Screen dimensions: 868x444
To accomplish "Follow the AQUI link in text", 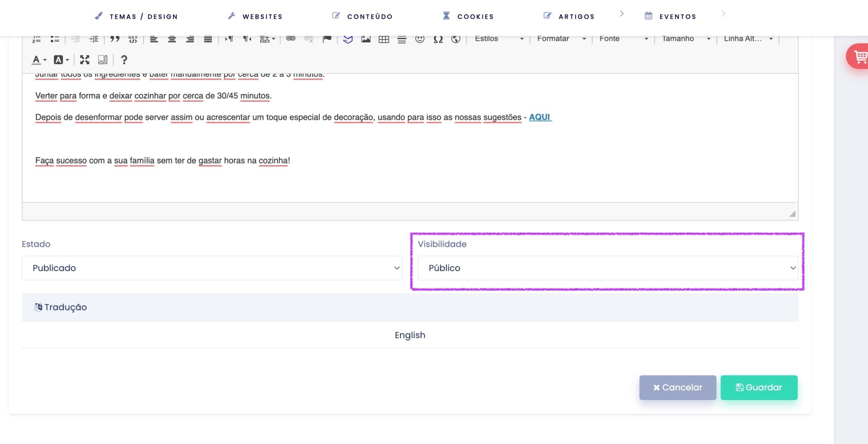I will coord(540,117).
